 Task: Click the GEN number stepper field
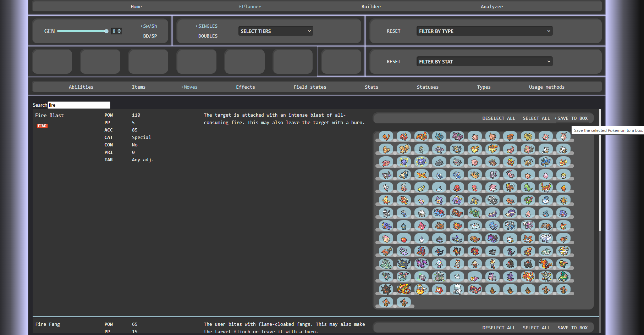(116, 31)
